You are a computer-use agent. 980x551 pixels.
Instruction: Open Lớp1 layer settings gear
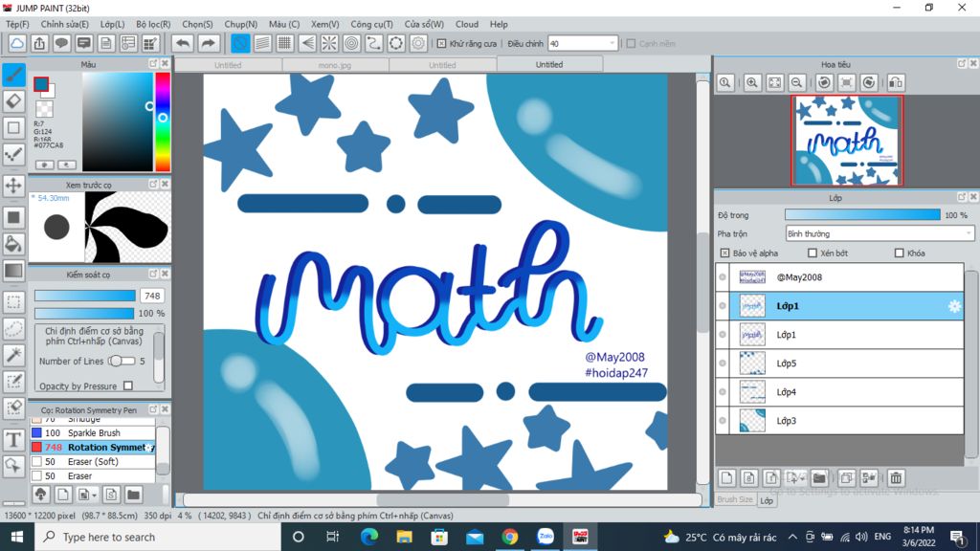pos(954,306)
